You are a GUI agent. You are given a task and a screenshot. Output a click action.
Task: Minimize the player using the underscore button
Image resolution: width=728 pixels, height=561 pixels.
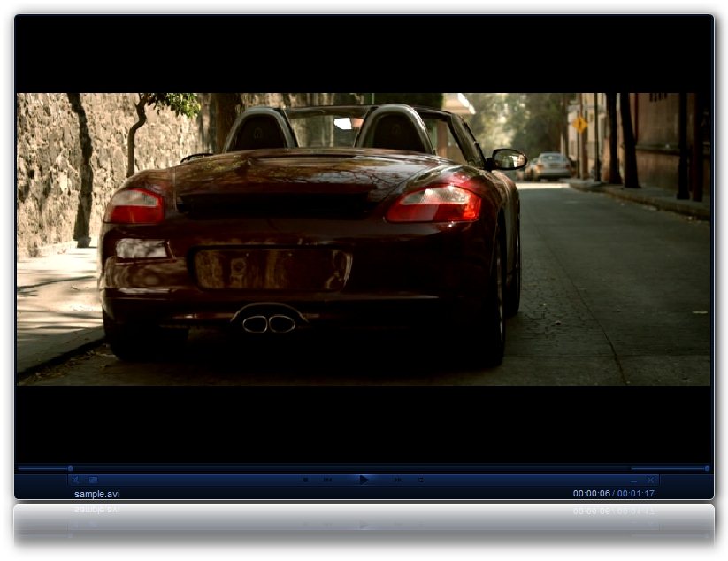(633, 480)
